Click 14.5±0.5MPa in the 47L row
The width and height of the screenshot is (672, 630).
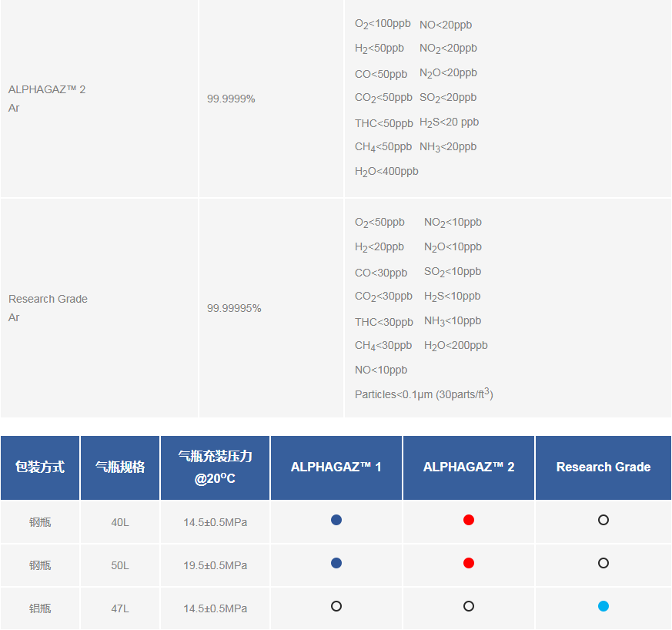(x=215, y=608)
